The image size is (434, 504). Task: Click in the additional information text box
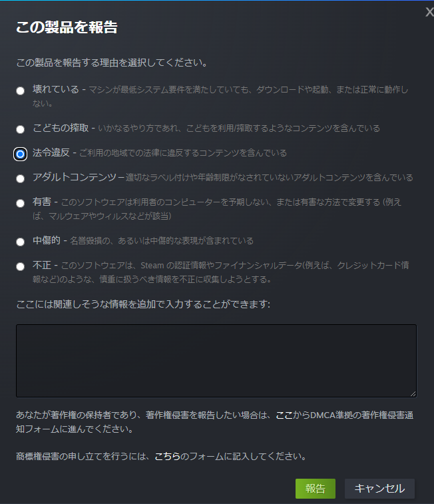coord(216,360)
